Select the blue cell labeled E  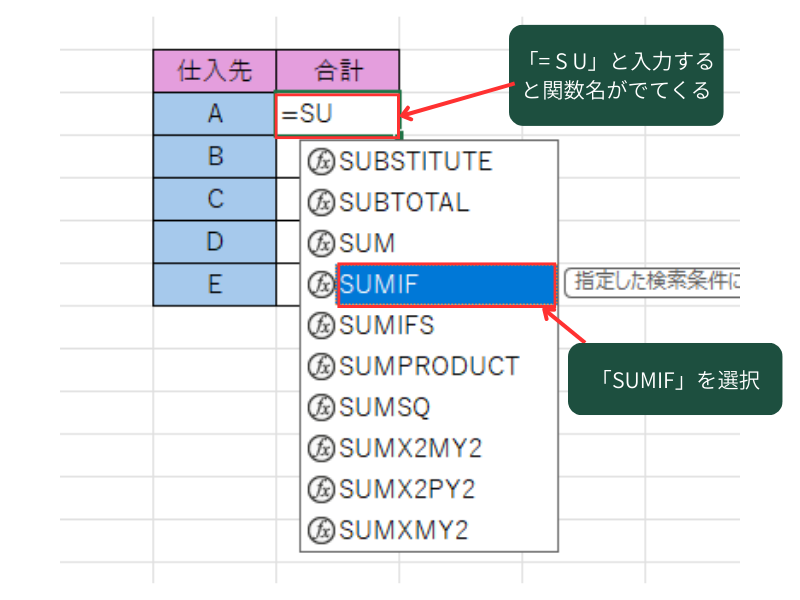pos(214,285)
